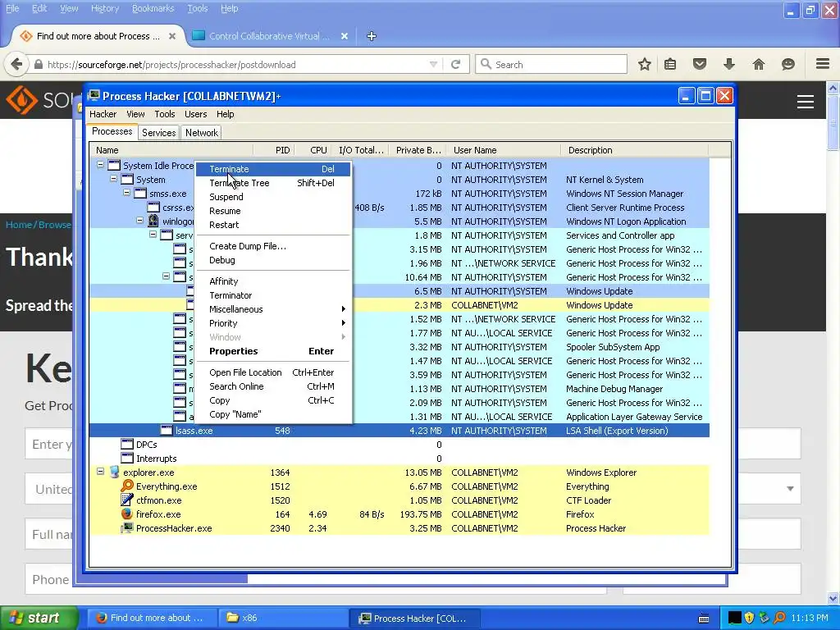
Task: Open Tools menu in Process Hacker
Action: (x=164, y=114)
